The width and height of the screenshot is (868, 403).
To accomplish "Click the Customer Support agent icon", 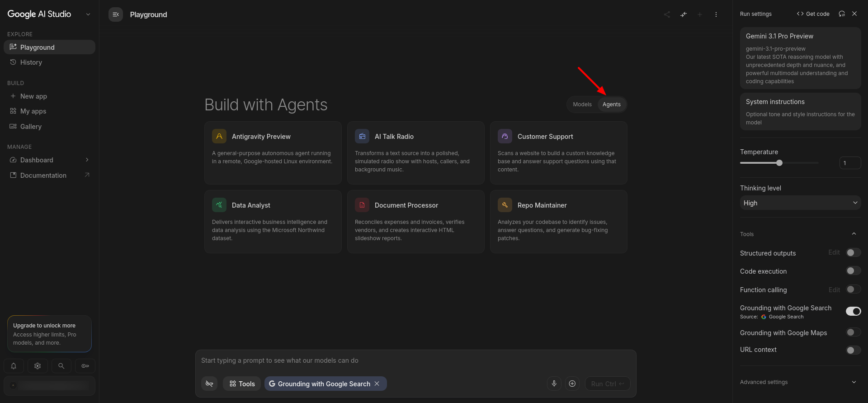I will point(505,136).
